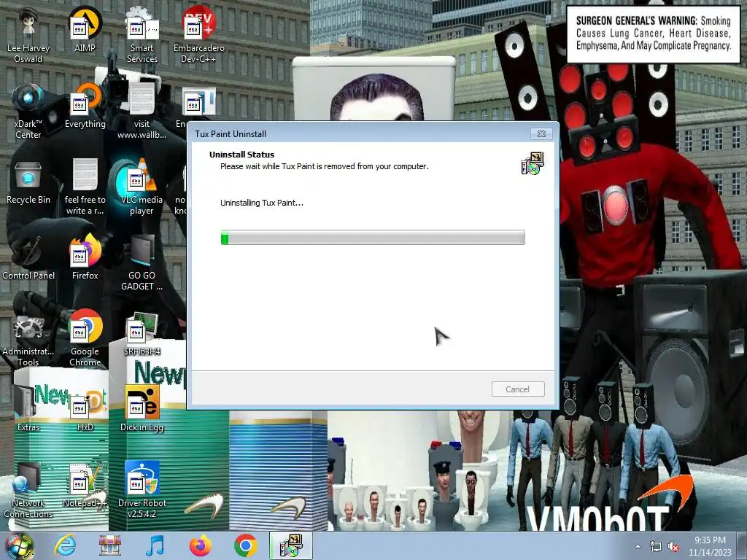Open the Recycle Bin
The width and height of the screenshot is (747, 560).
click(28, 182)
